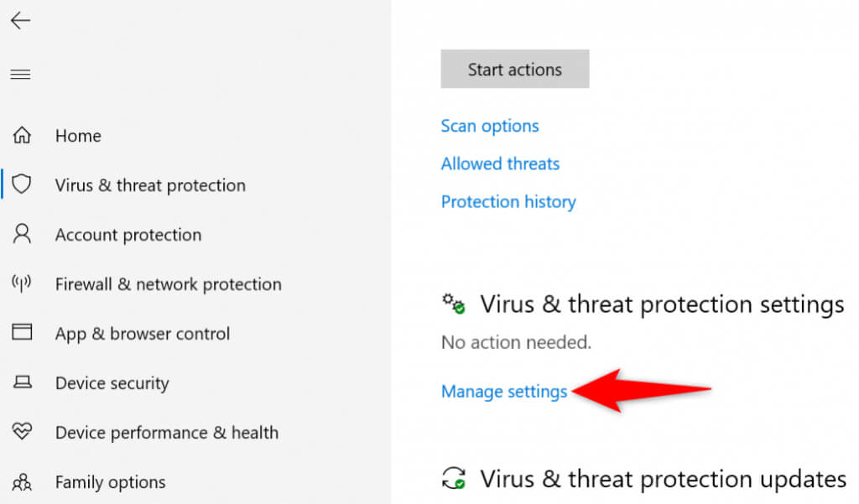
Task: Click the Family options people icon
Action: [22, 482]
